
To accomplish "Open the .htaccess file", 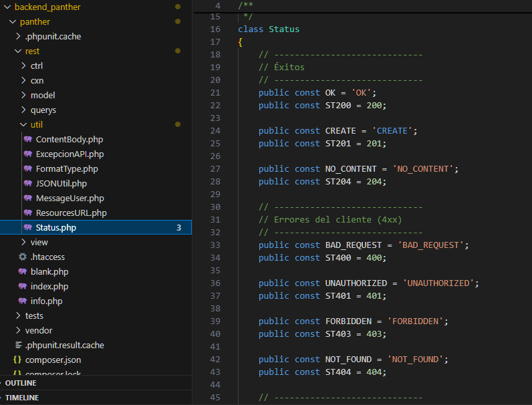I will 47,257.
